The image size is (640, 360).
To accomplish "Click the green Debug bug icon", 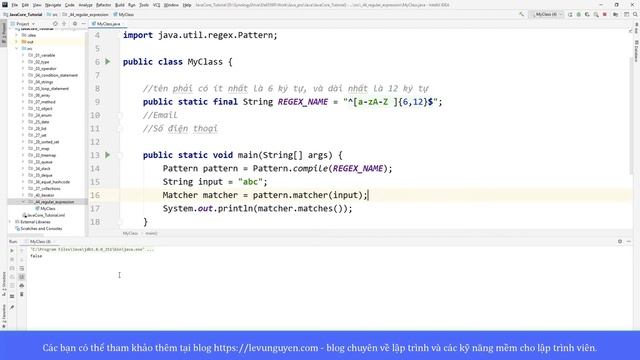I will pos(578,14).
